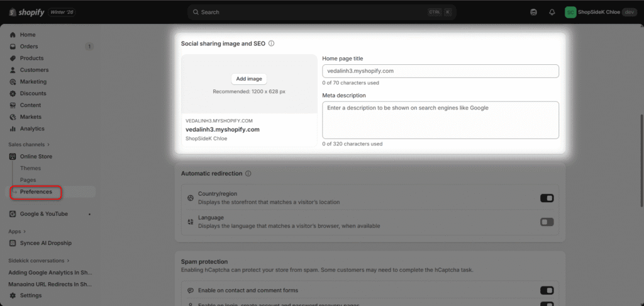Select Preferences under Online Store
The height and width of the screenshot is (306, 644).
coord(36,191)
